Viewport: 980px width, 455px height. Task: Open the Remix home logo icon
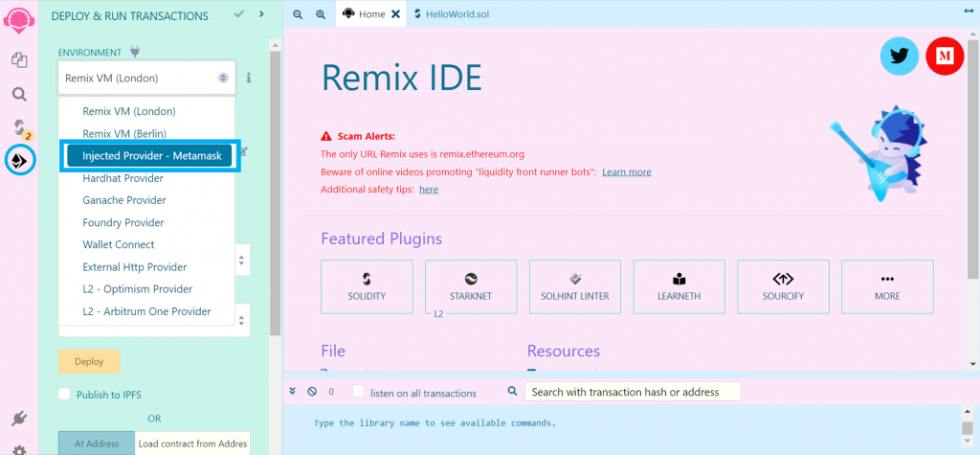(19, 19)
